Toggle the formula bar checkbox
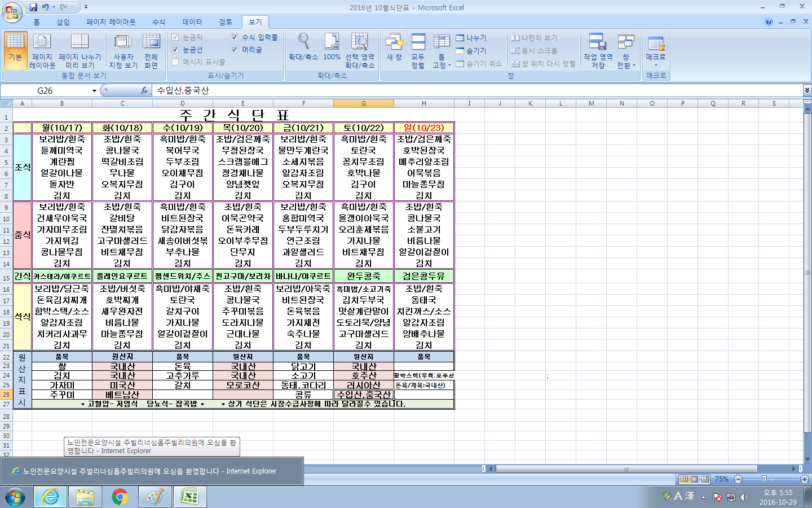812x508 pixels. click(235, 37)
